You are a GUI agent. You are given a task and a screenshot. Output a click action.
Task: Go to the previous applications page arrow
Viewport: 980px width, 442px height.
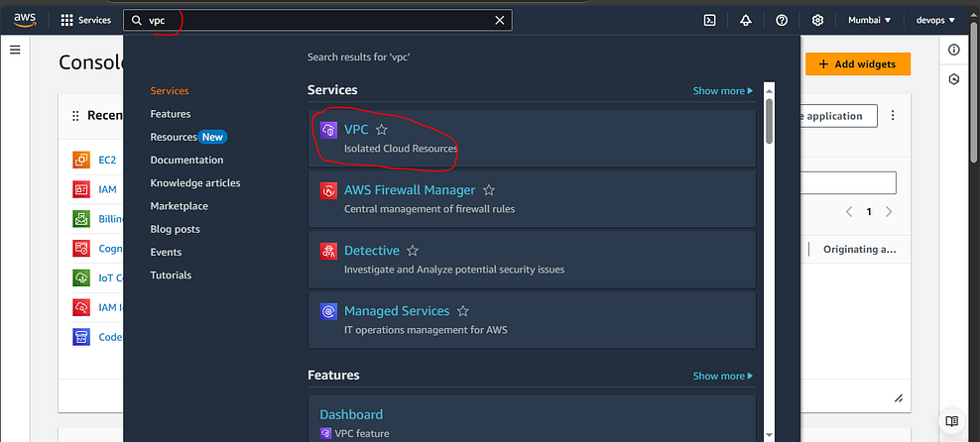coord(849,212)
